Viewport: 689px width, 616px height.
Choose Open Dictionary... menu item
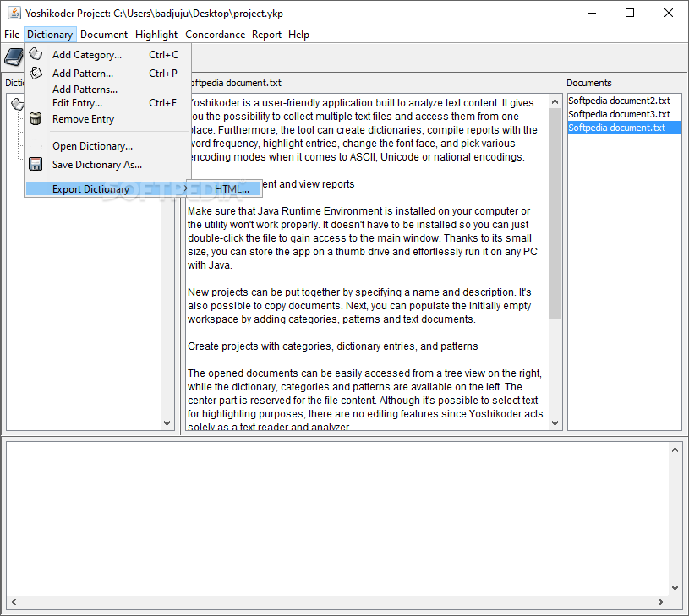click(107, 146)
